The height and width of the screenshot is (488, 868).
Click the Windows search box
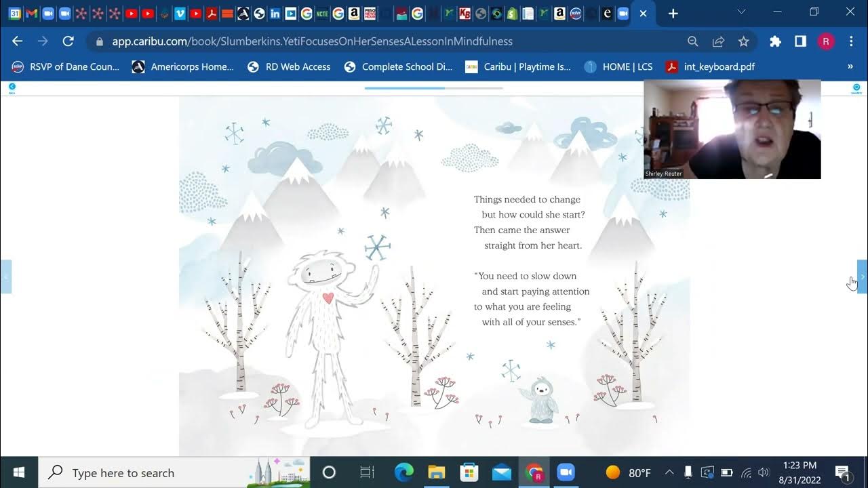[x=174, y=472]
